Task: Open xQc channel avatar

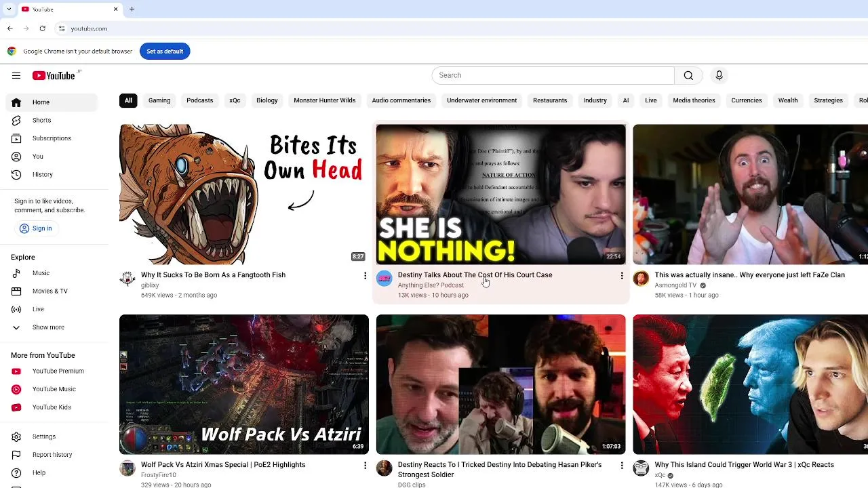Action: tap(641, 468)
